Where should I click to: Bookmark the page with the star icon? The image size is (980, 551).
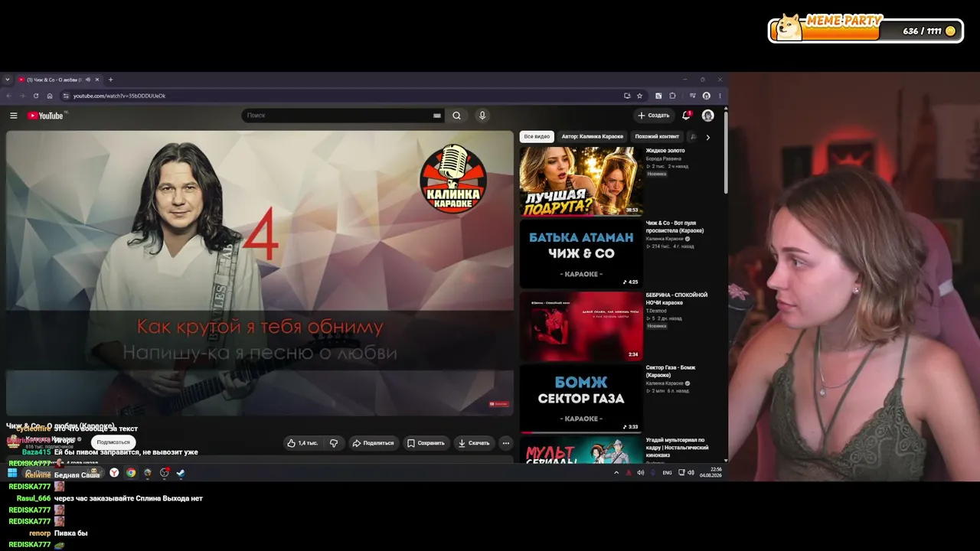[x=639, y=96]
